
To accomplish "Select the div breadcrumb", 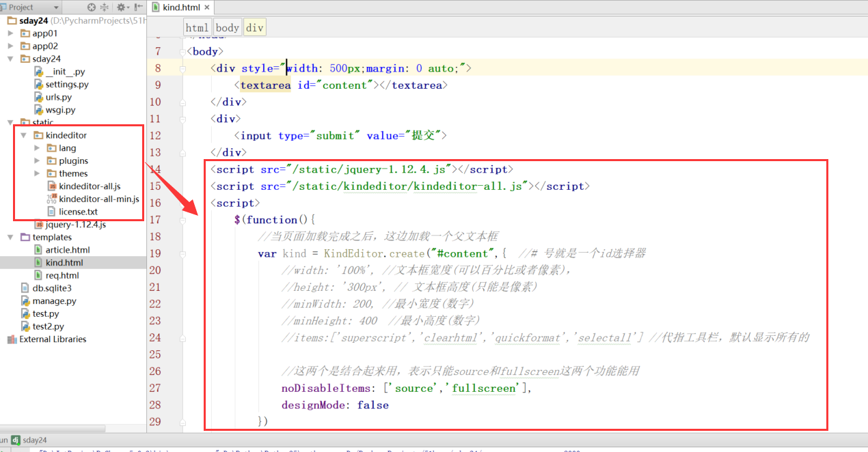I will click(255, 27).
